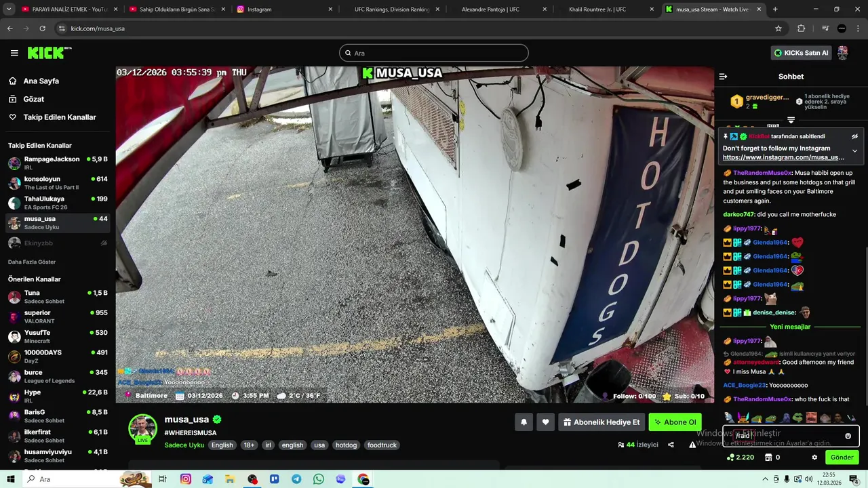Click the address bar URL
Image resolution: width=868 pixels, height=488 pixels.
pyautogui.click(x=98, y=28)
